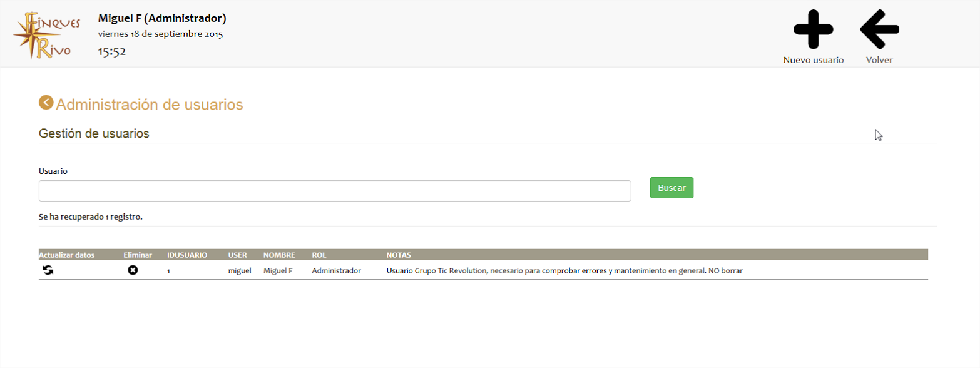Click the Finques Rivo logo

(x=47, y=34)
